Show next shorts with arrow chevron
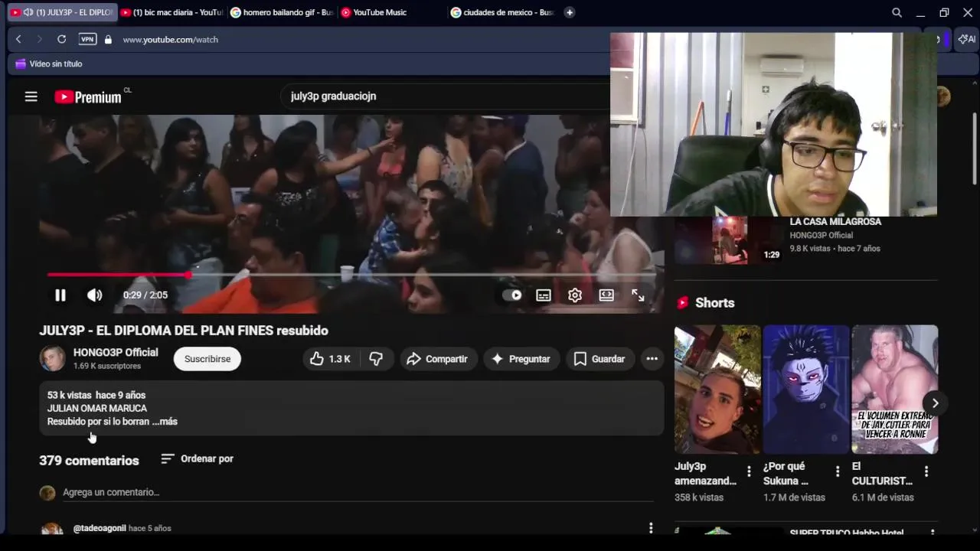 pos(935,403)
